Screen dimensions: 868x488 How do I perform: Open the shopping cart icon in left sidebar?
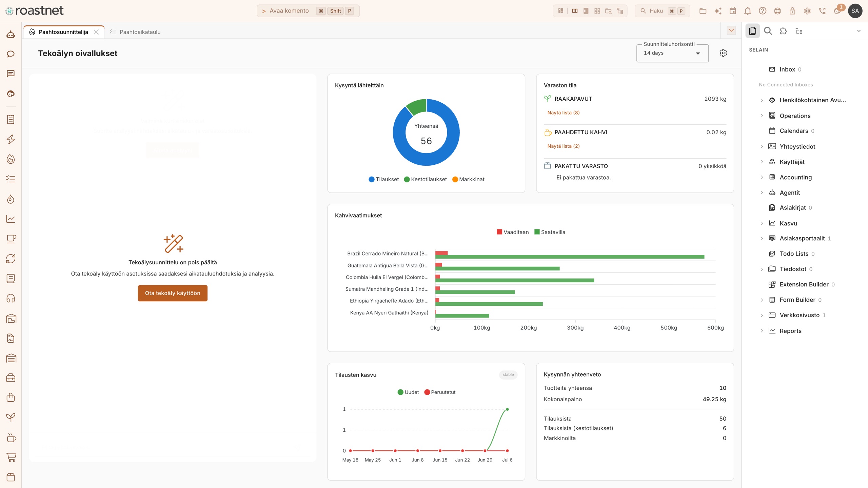[11, 457]
